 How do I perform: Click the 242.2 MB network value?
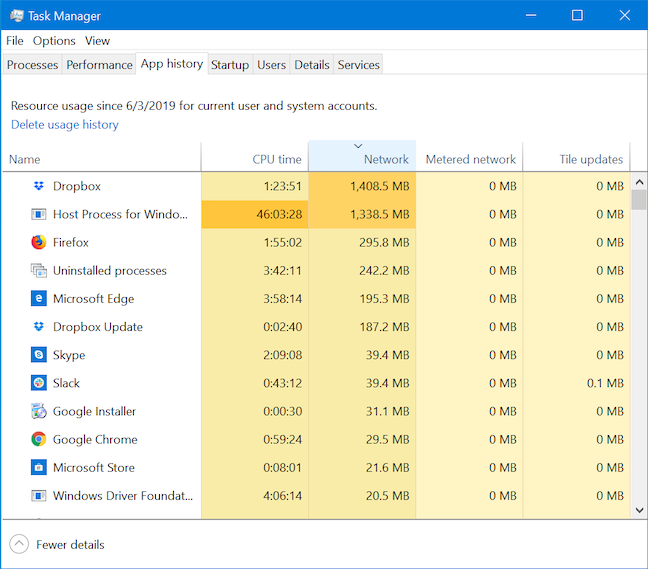(x=384, y=271)
